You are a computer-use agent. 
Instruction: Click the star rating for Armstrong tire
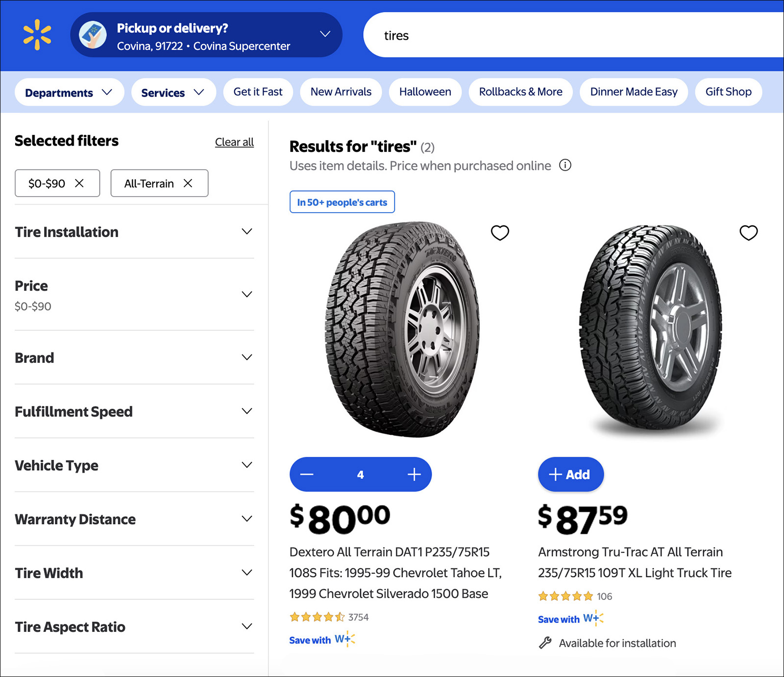click(x=564, y=597)
